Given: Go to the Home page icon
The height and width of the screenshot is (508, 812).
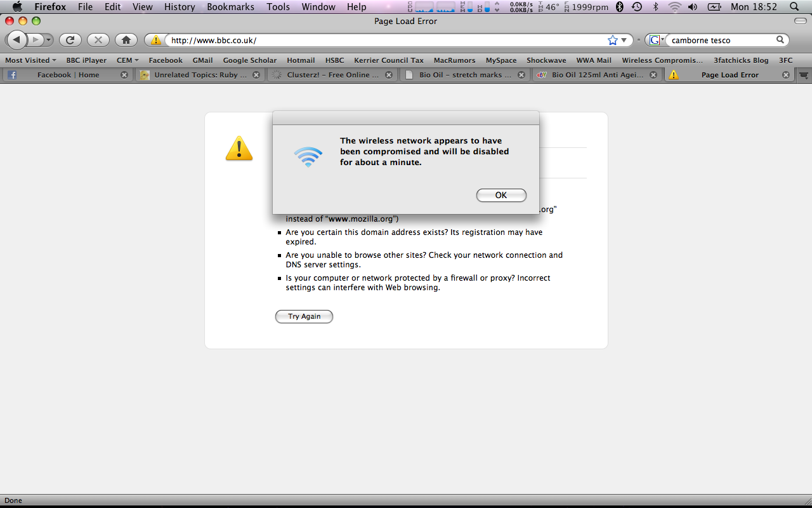Looking at the screenshot, I should pos(126,40).
